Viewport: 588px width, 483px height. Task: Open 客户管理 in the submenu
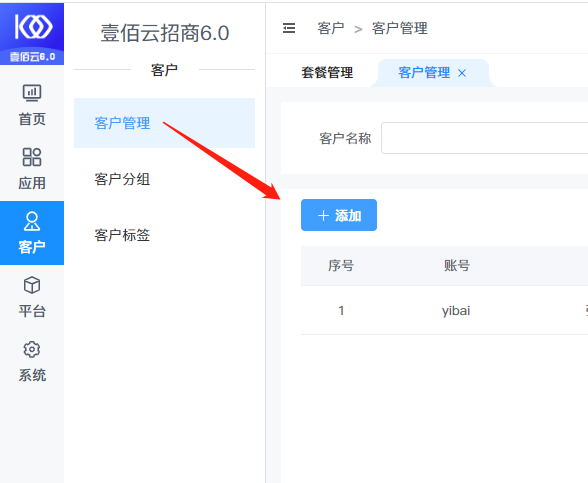pos(164,123)
